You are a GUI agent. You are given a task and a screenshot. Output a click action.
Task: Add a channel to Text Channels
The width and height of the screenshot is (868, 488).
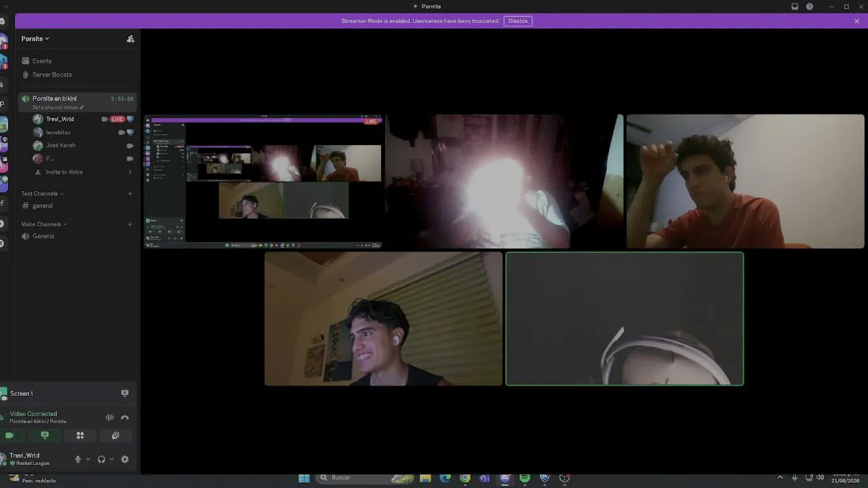coord(130,194)
